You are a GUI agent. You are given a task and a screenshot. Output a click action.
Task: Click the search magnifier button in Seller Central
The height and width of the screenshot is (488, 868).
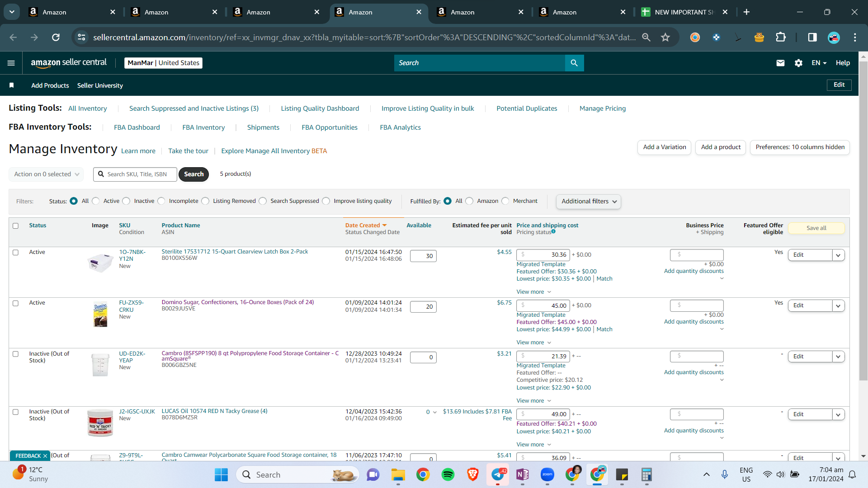(x=574, y=63)
